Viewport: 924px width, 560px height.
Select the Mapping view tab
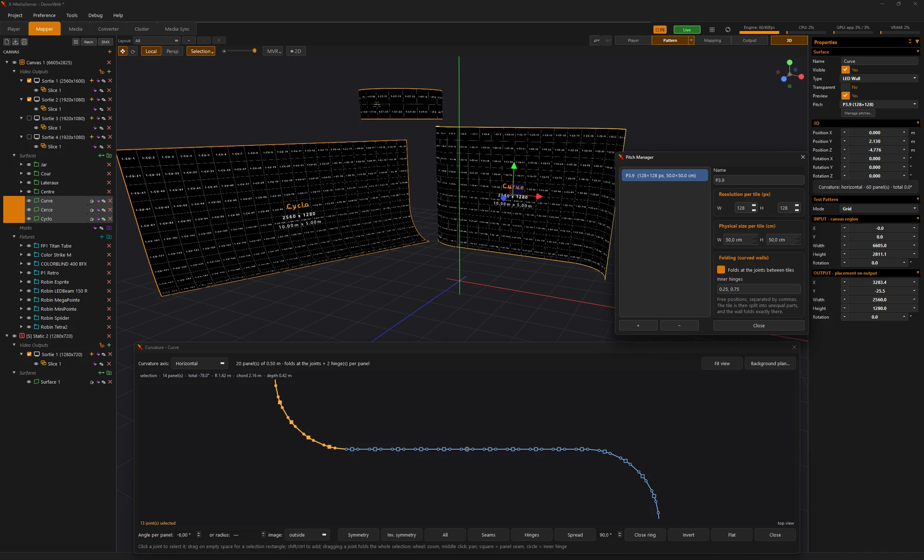[x=712, y=41]
